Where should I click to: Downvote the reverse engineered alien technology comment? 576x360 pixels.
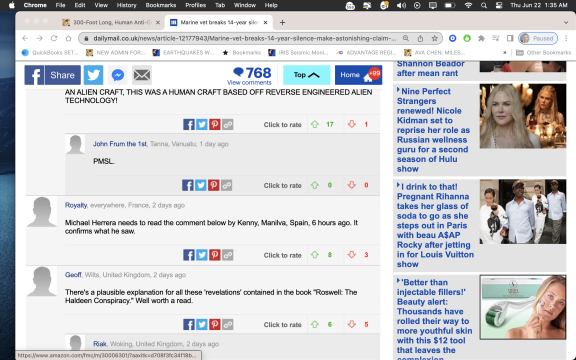pos(352,124)
